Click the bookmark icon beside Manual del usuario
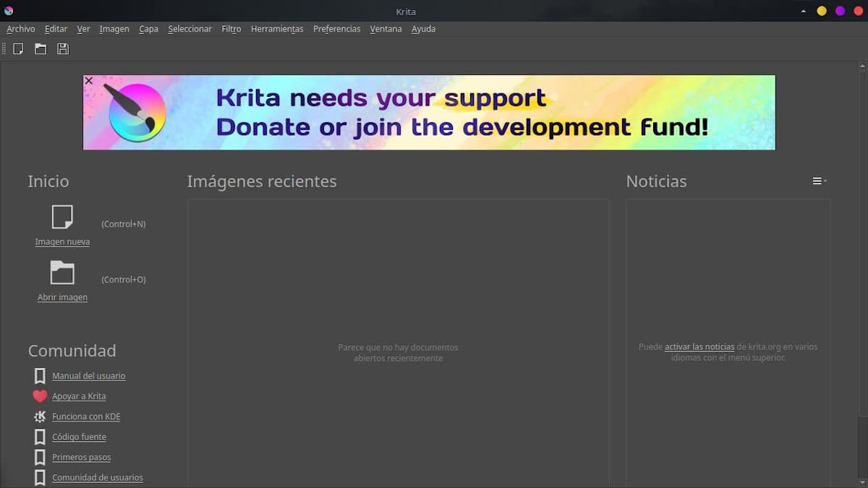This screenshot has width=868, height=488. 40,376
